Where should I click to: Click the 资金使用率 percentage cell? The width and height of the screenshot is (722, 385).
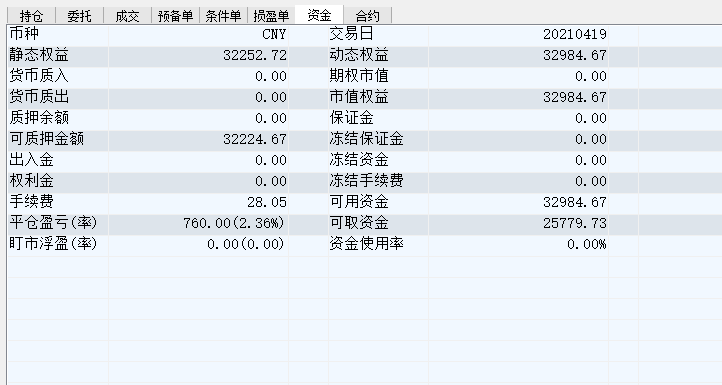[518, 244]
